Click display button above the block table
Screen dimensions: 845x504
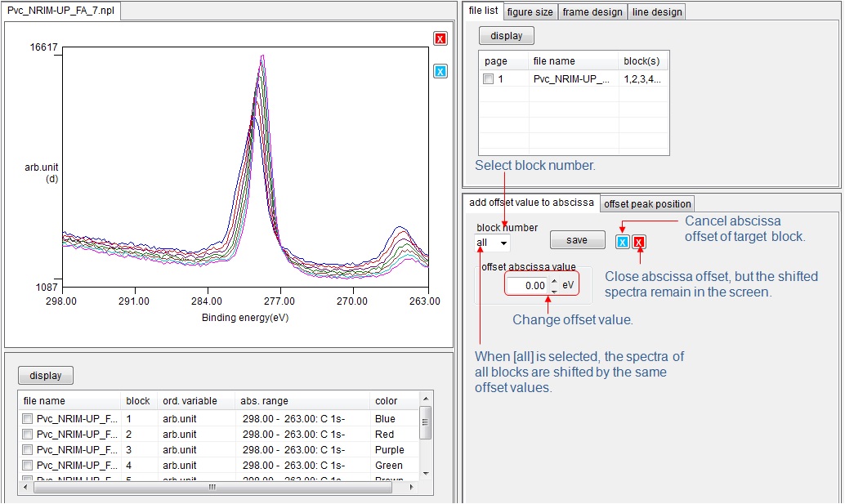click(46, 375)
